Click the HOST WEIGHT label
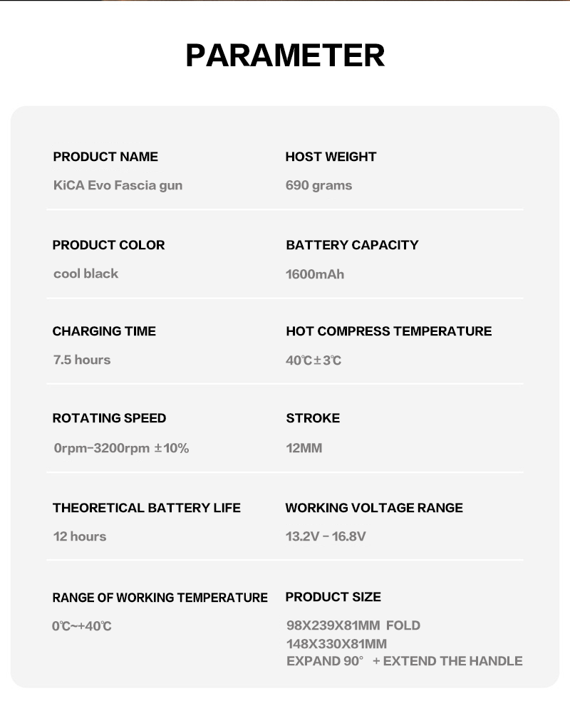 click(x=331, y=157)
